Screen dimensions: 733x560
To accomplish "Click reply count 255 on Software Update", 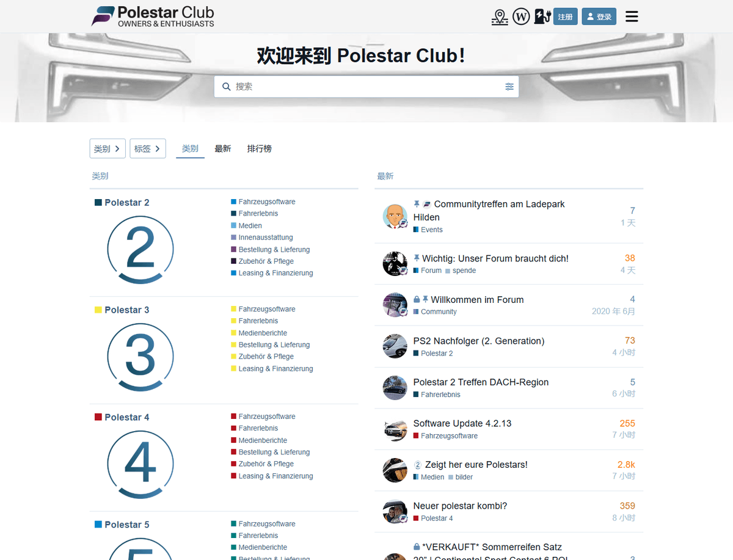I will pos(627,424).
